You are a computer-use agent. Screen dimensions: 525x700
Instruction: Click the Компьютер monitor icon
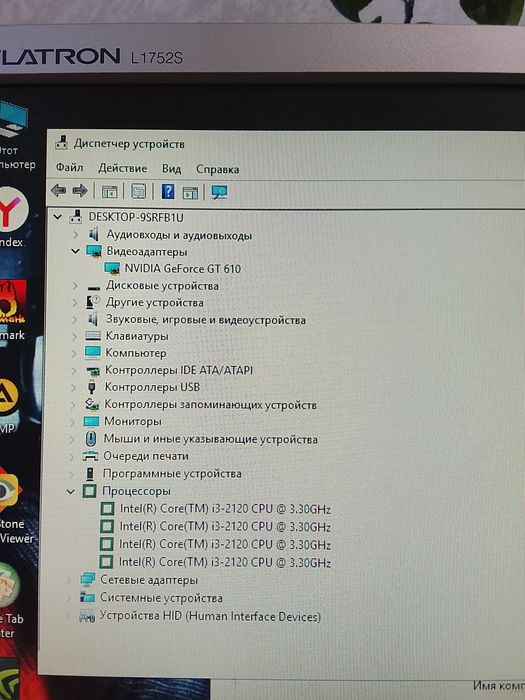[92, 353]
